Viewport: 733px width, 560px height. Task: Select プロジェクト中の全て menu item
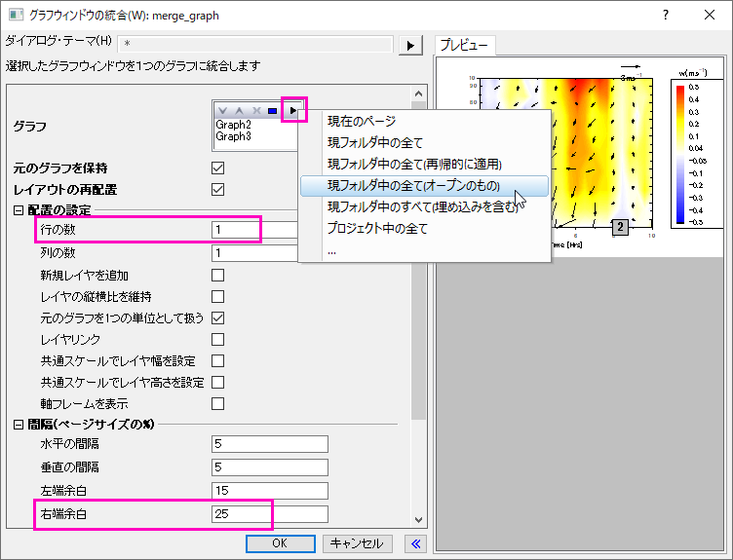pos(424,229)
